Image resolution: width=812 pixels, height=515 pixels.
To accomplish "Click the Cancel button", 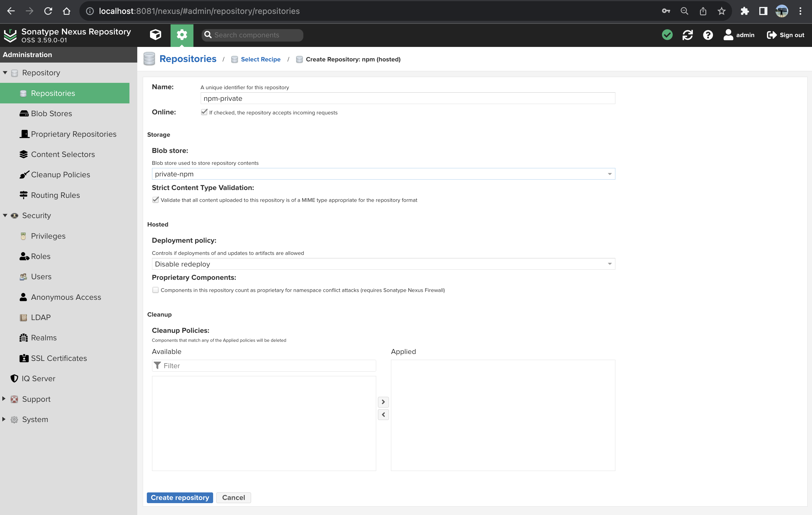I will [233, 497].
